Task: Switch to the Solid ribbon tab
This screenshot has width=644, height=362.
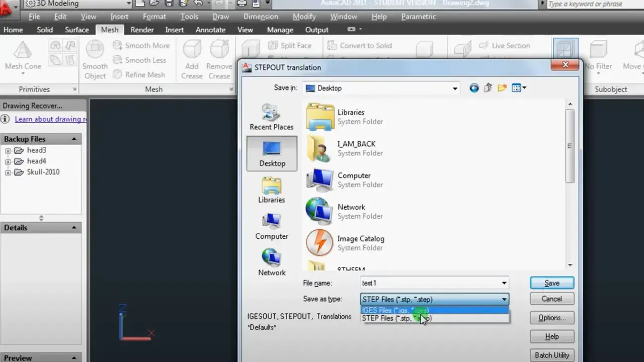Action: (45, 30)
